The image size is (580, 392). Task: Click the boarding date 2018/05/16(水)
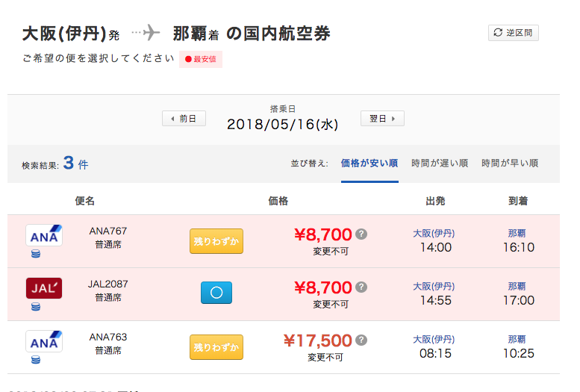pos(283,125)
